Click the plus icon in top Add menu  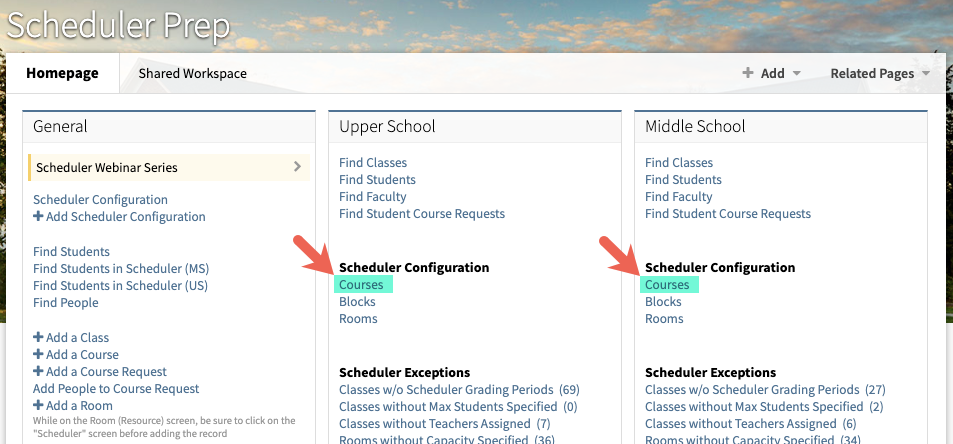[x=747, y=73]
